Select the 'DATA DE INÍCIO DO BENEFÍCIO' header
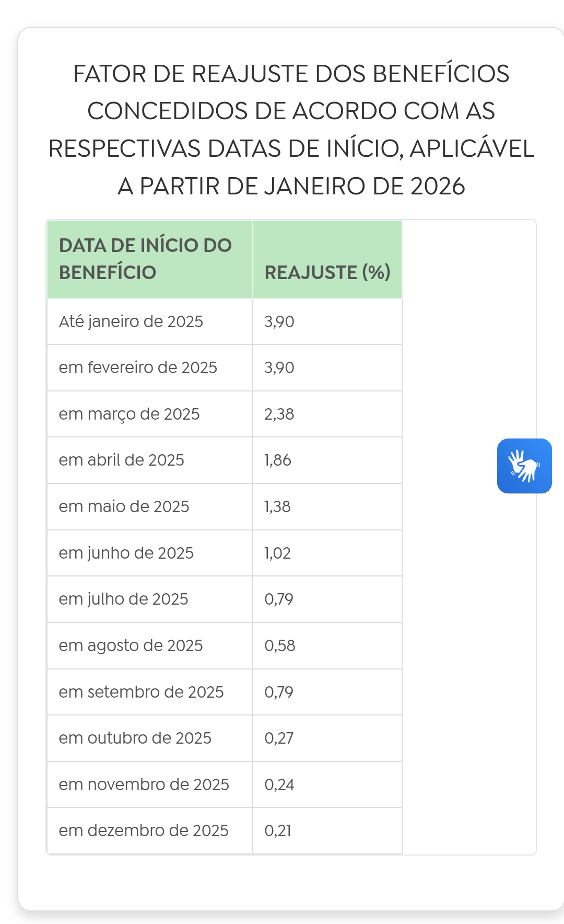The image size is (564, 924). point(145,259)
